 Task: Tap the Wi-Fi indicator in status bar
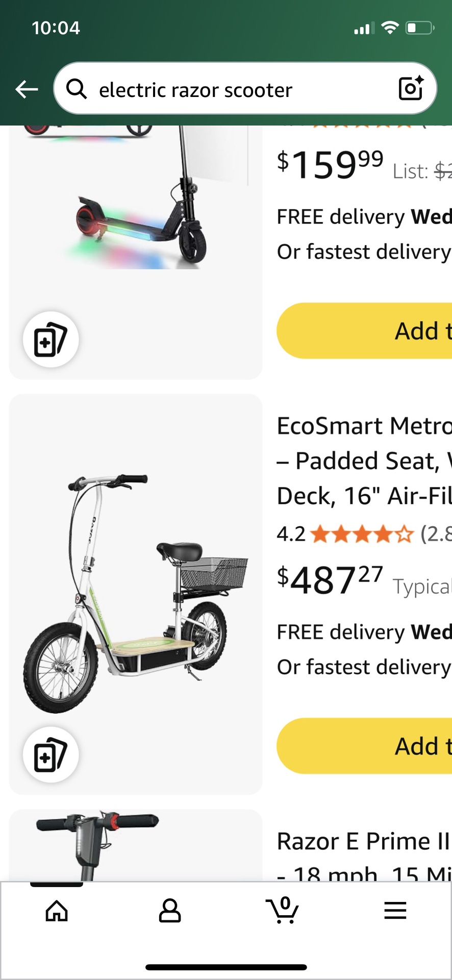click(x=390, y=28)
